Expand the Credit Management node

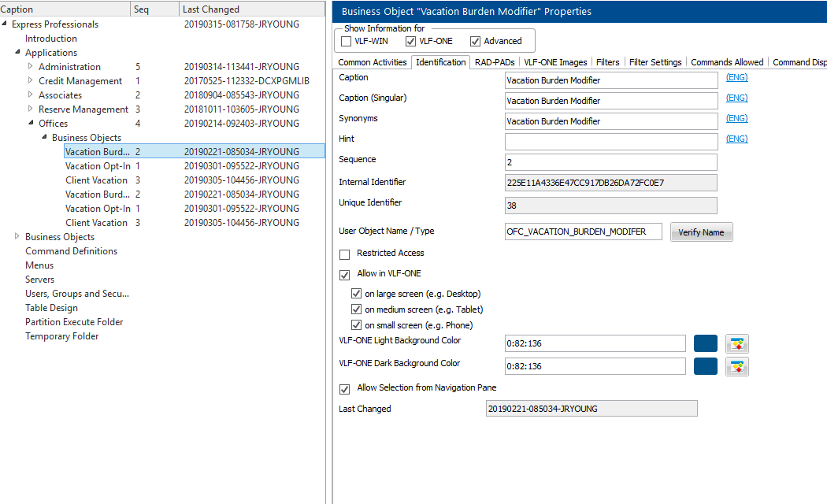click(x=31, y=81)
